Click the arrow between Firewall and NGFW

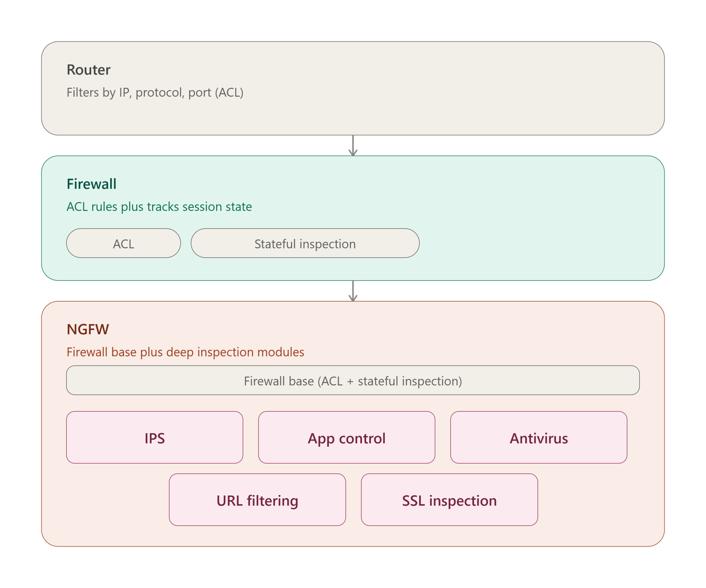coord(353,291)
